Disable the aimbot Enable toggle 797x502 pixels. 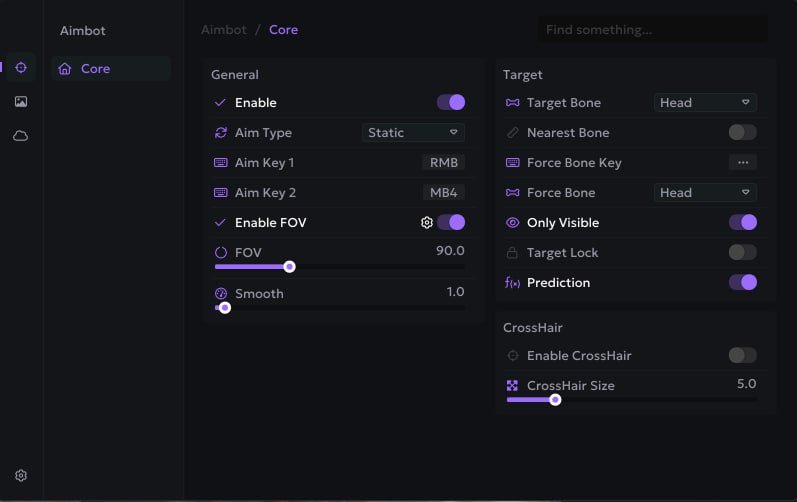click(451, 102)
